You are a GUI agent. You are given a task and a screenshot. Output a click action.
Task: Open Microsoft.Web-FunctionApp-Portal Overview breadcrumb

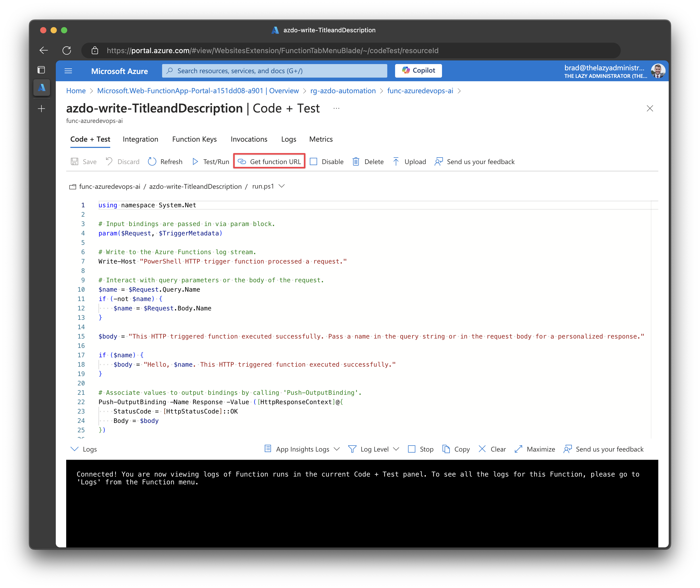[198, 91]
